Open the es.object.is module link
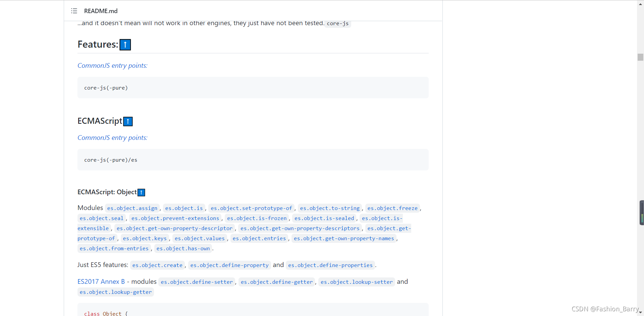The image size is (644, 316). click(184, 208)
